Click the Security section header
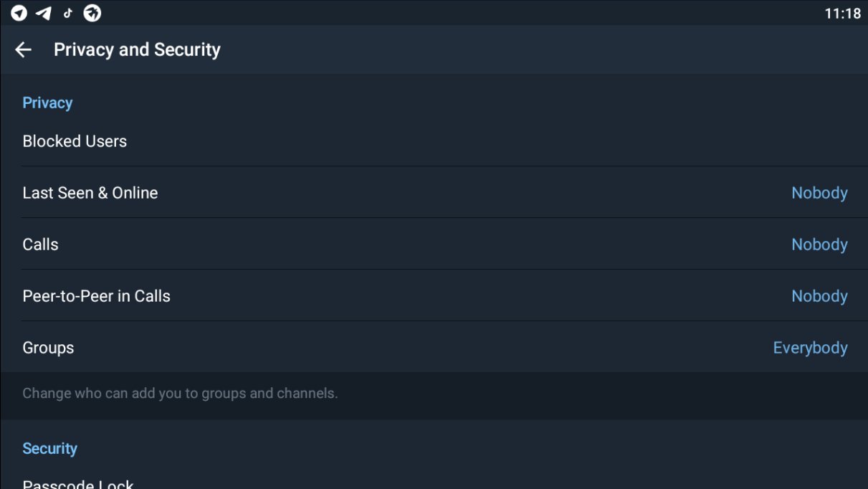 click(49, 448)
